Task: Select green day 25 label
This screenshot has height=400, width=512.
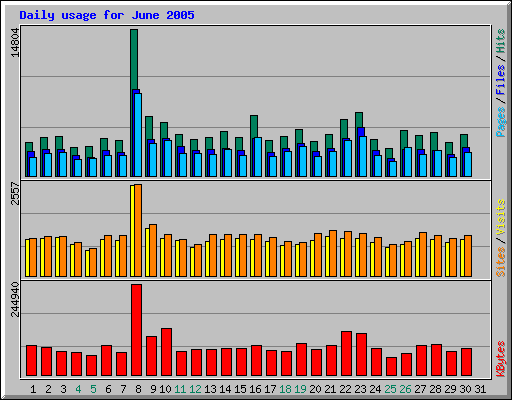Action: (390, 389)
